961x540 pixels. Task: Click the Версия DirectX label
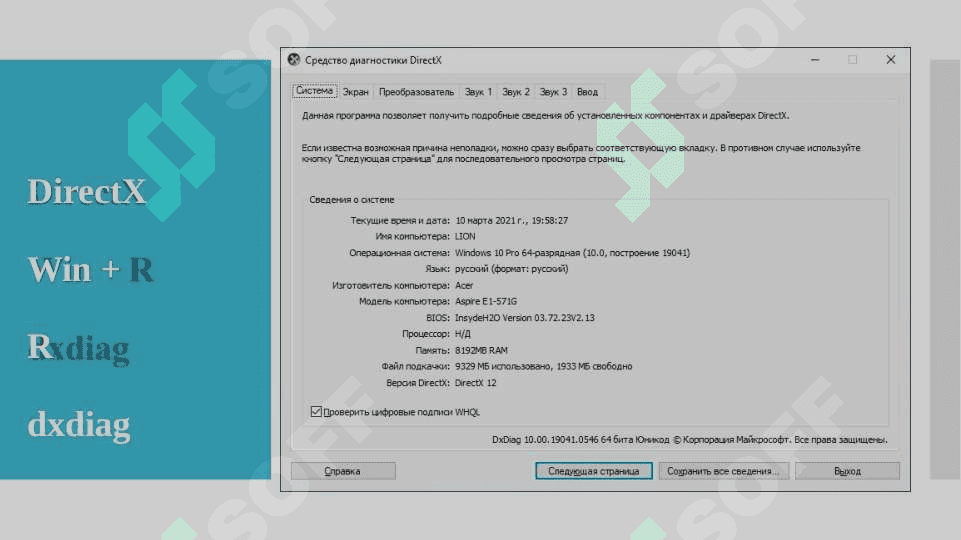pyautogui.click(x=417, y=382)
